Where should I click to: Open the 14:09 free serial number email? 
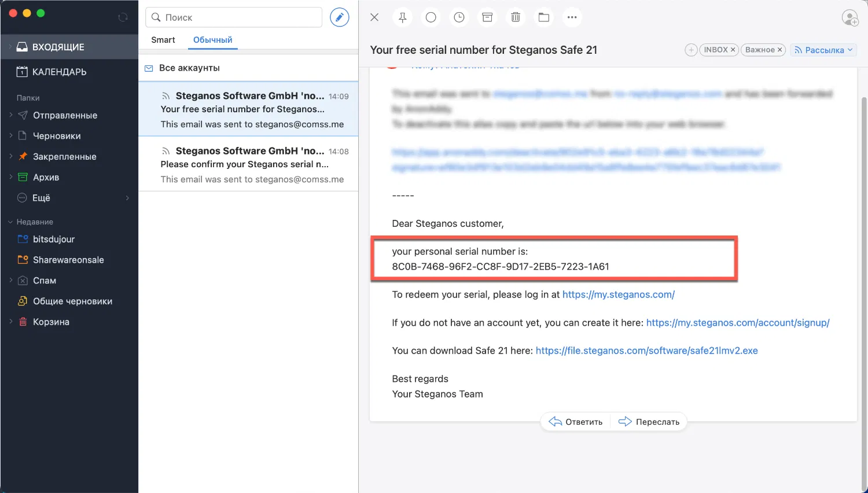[x=248, y=109]
